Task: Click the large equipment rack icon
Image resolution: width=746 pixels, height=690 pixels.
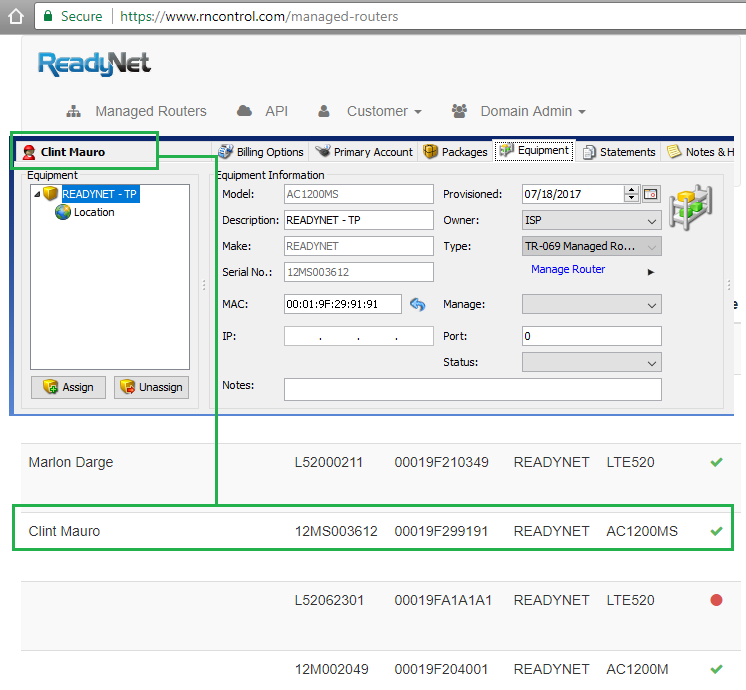Action: 690,207
